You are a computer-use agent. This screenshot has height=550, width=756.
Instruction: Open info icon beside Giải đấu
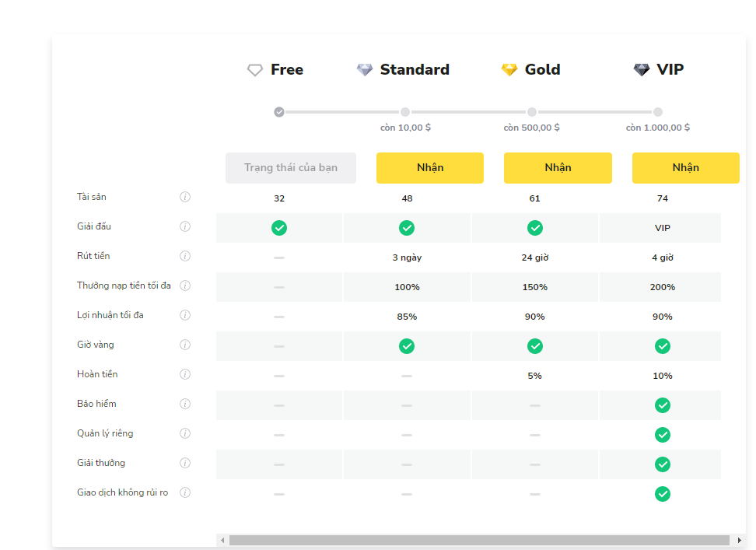pyautogui.click(x=185, y=226)
